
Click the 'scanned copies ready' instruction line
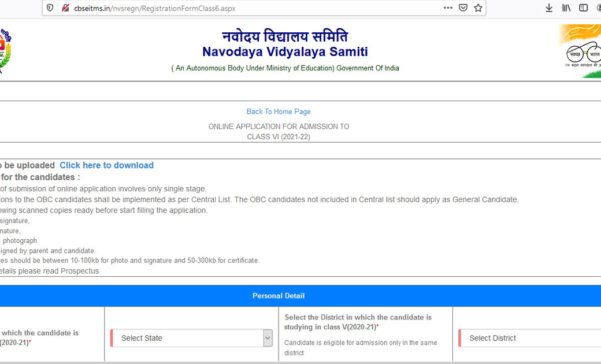pos(103,210)
